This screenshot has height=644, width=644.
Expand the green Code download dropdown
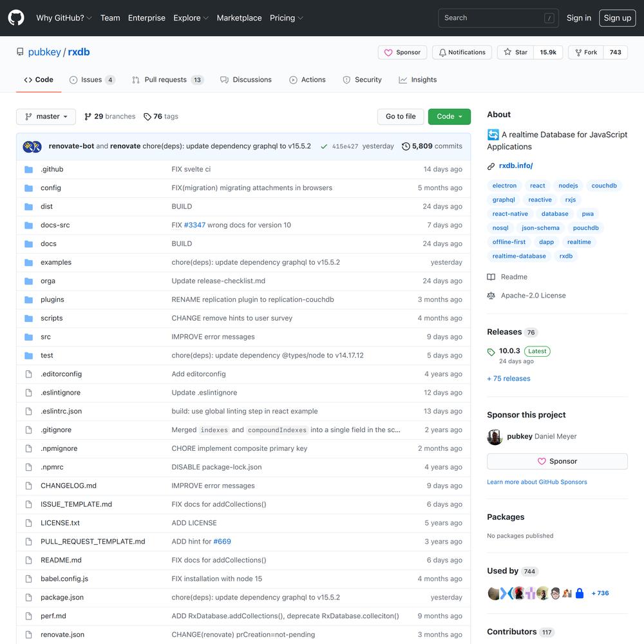449,116
